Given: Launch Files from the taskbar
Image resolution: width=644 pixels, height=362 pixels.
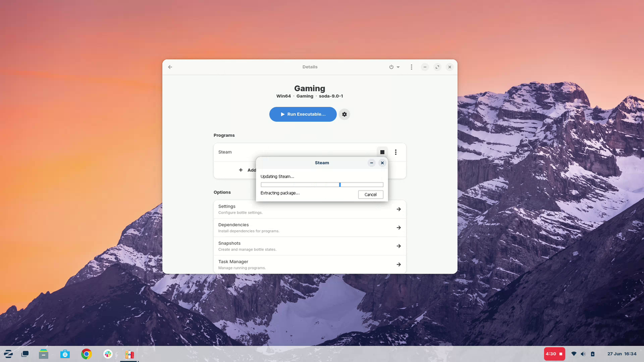Looking at the screenshot, I should pyautogui.click(x=44, y=354).
